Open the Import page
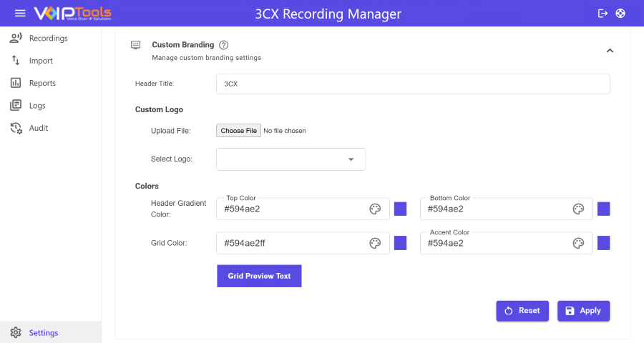 click(x=41, y=61)
